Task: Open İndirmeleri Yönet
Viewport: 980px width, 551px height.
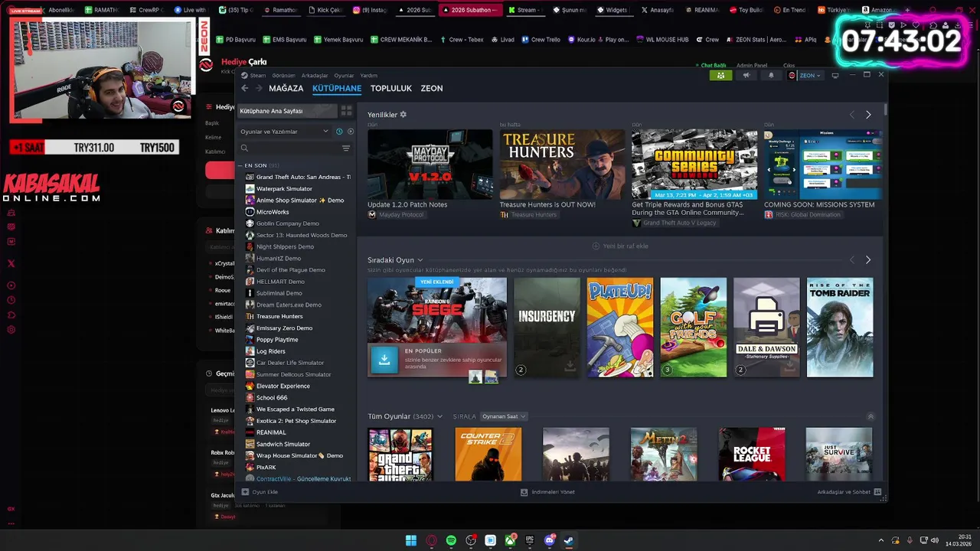Action: [547, 492]
